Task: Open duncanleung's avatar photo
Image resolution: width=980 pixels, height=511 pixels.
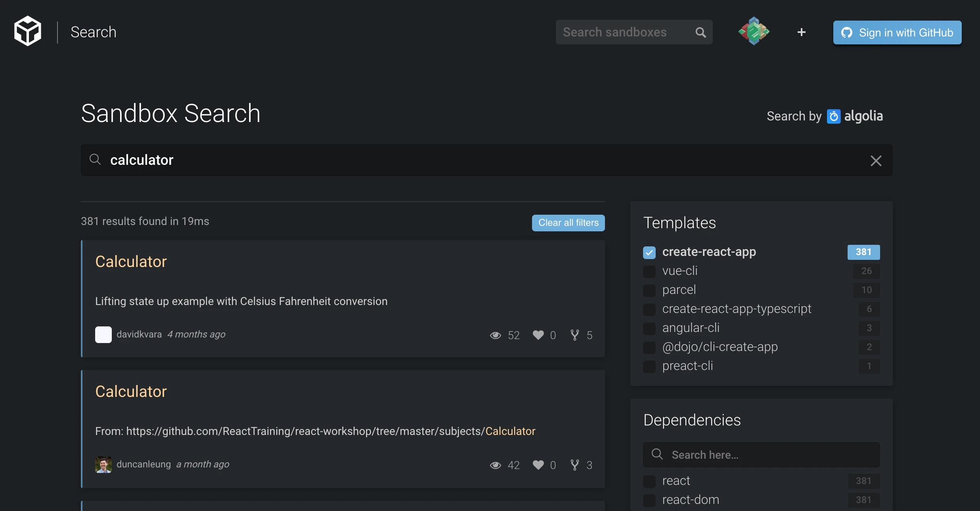Action: (x=103, y=465)
